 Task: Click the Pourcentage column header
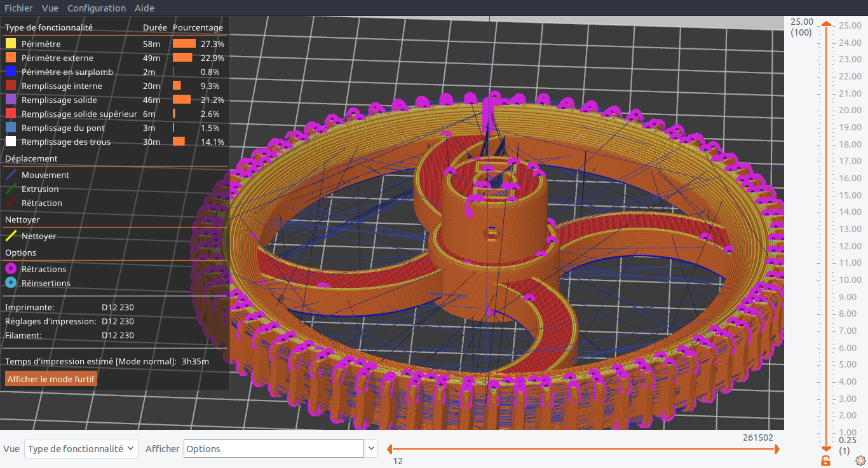pos(198,27)
